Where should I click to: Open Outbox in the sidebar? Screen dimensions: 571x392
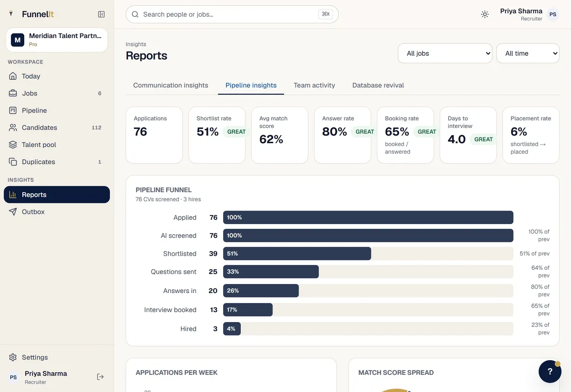point(57,212)
